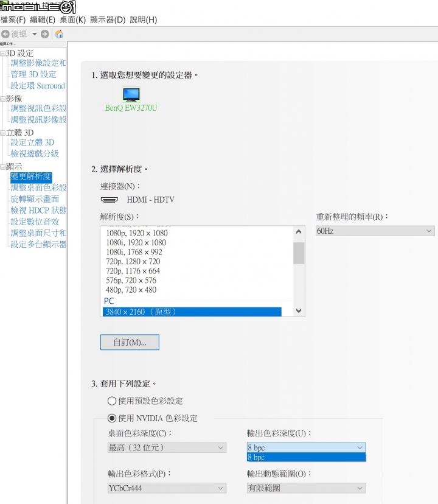Click resolution list scroll up arrow
This screenshot has height=504, width=438.
pyautogui.click(x=299, y=231)
